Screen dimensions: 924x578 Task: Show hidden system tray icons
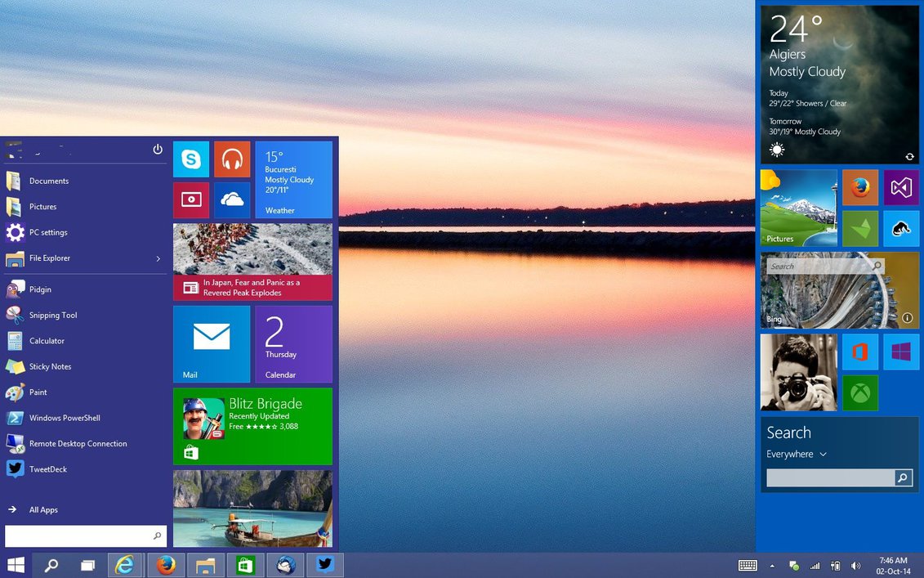772,566
